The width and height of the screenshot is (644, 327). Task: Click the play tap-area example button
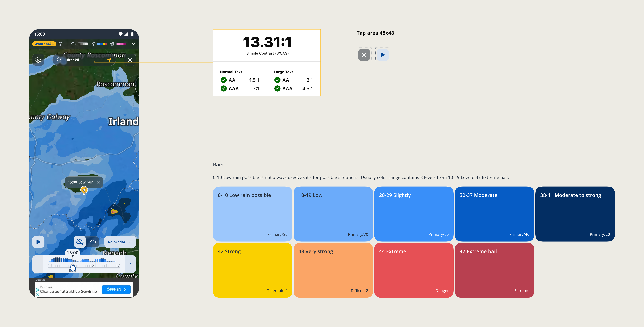tap(383, 55)
